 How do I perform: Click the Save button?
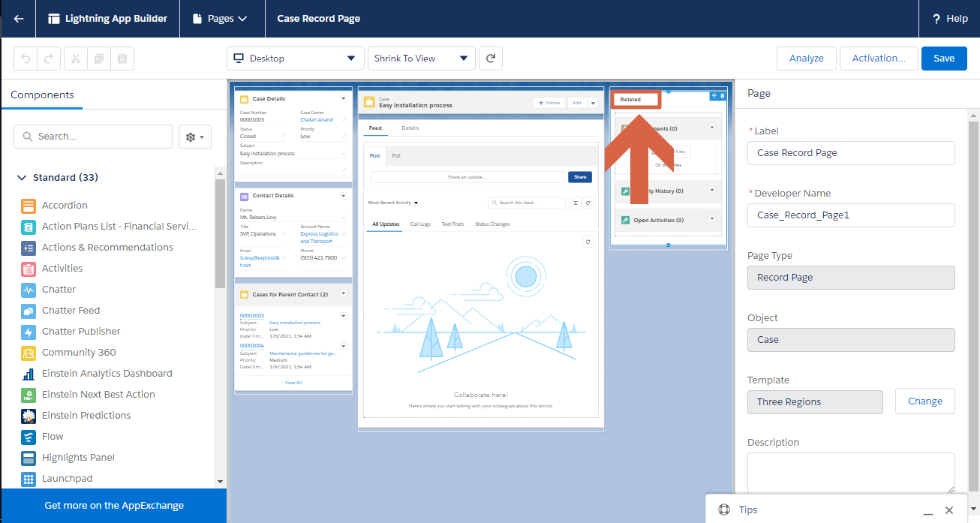point(944,59)
